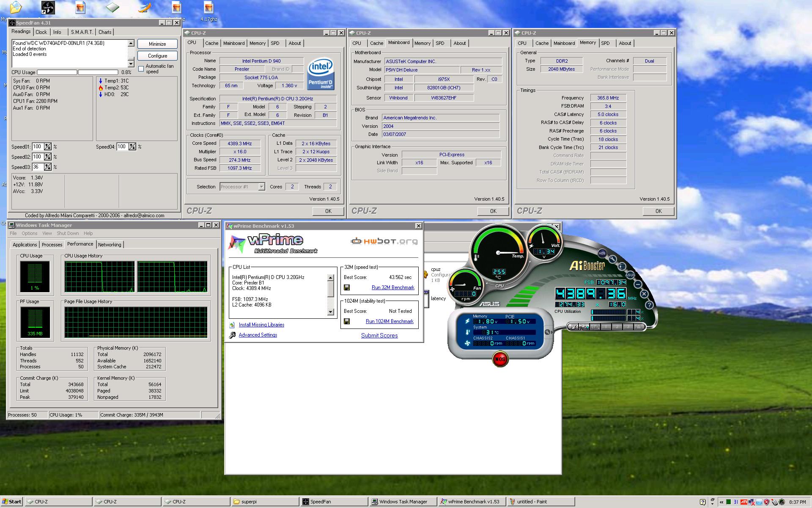Click the ASUS logo button in AI Booster
This screenshot has height=508, width=812.
tap(630, 275)
